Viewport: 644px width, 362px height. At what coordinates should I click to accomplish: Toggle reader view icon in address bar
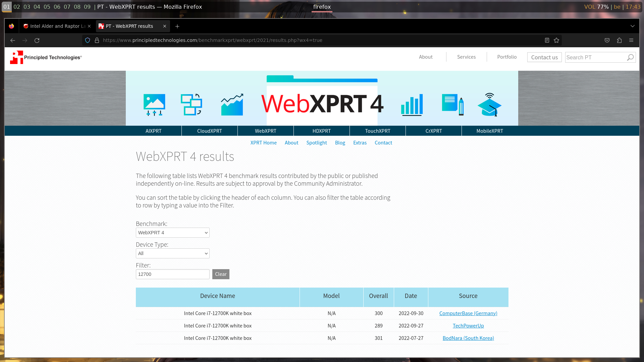547,40
